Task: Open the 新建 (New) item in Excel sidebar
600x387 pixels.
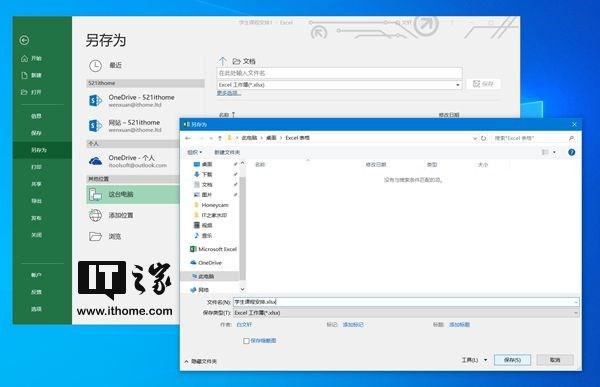Action: tap(31, 75)
